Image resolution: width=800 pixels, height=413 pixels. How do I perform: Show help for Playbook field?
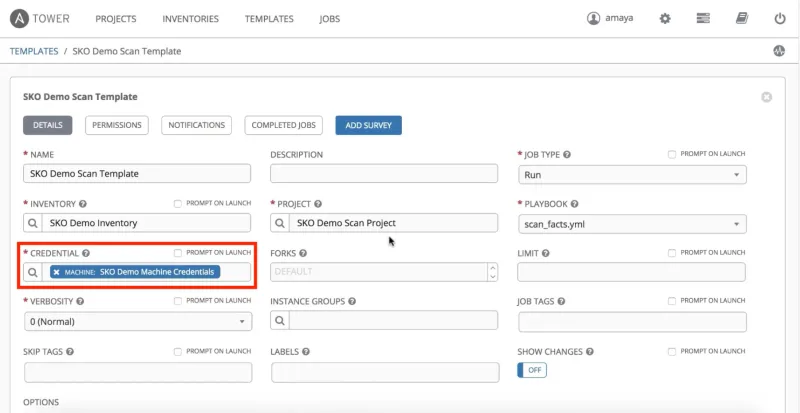coord(574,204)
